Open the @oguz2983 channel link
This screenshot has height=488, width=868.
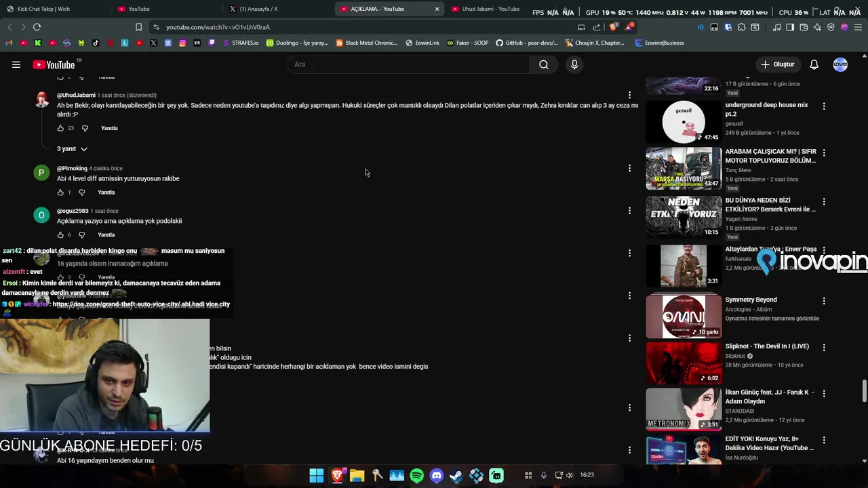click(73, 211)
